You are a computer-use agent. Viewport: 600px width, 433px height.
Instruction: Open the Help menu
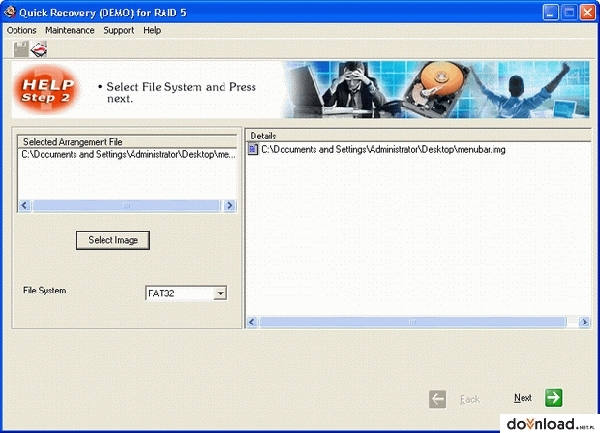(152, 30)
